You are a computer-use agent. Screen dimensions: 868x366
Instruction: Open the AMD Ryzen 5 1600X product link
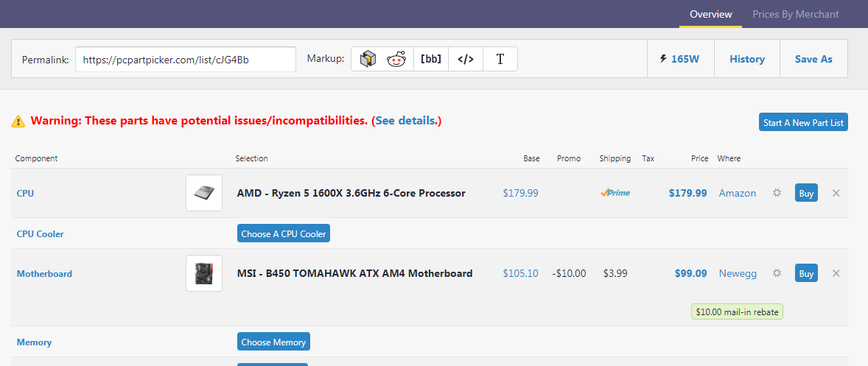(x=351, y=193)
